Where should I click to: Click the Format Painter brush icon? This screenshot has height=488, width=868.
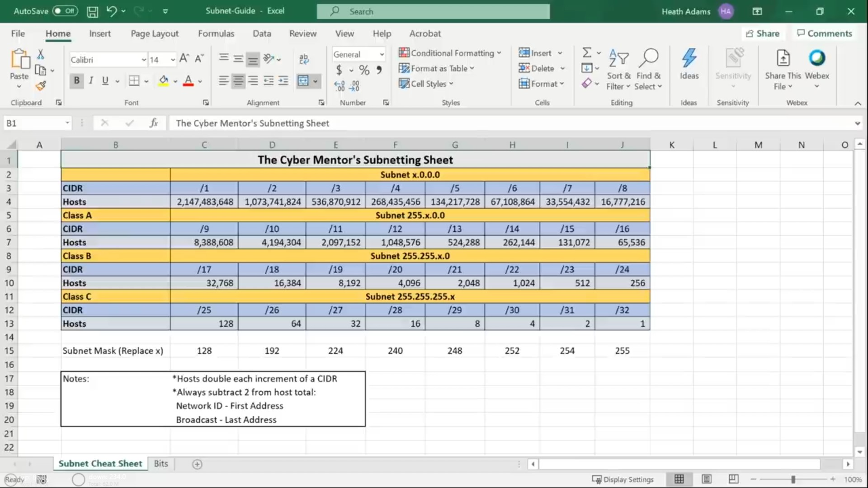click(x=41, y=85)
